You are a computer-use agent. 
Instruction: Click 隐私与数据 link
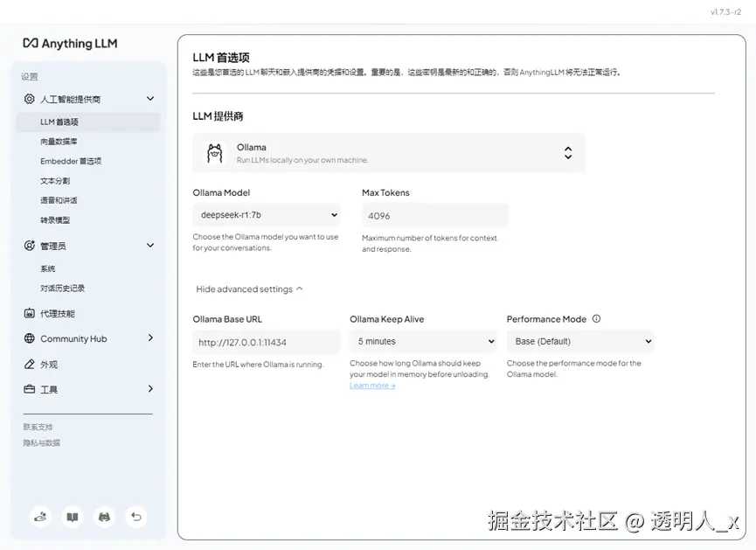[x=42, y=443]
